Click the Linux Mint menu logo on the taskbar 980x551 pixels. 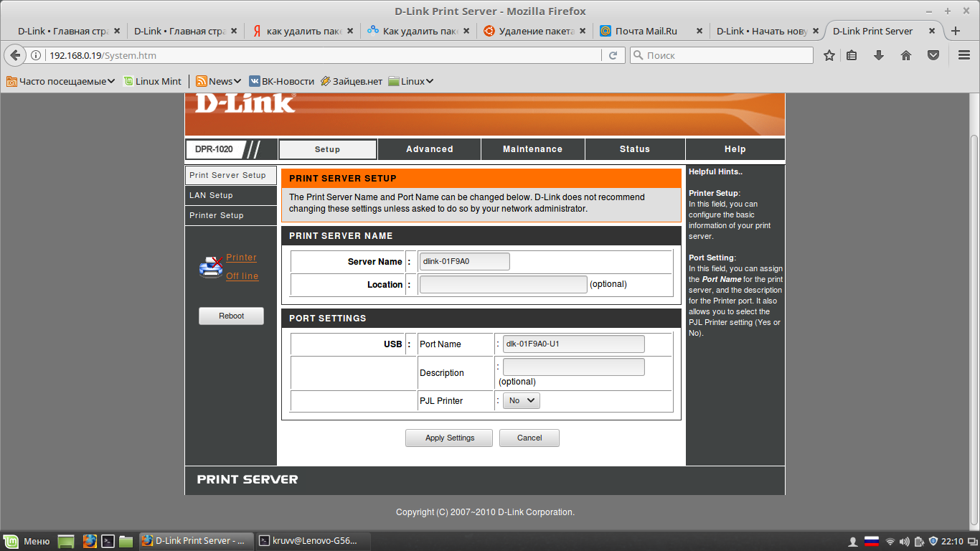11,541
